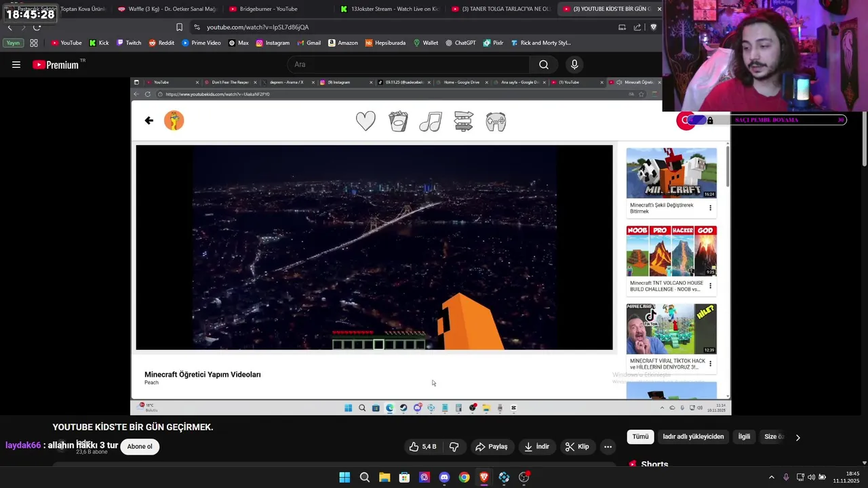Image resolution: width=868 pixels, height=488 pixels.
Task: Open the Twitch bookmark
Action: [x=129, y=43]
